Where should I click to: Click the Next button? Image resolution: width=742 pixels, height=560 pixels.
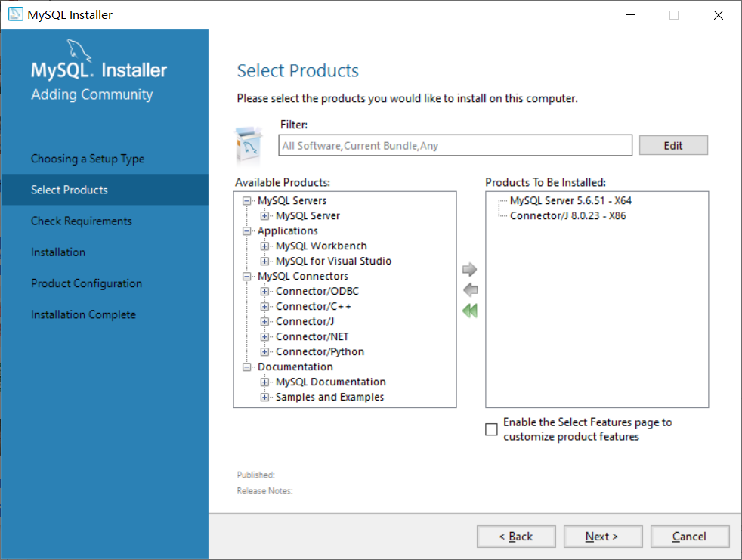pyautogui.click(x=603, y=537)
